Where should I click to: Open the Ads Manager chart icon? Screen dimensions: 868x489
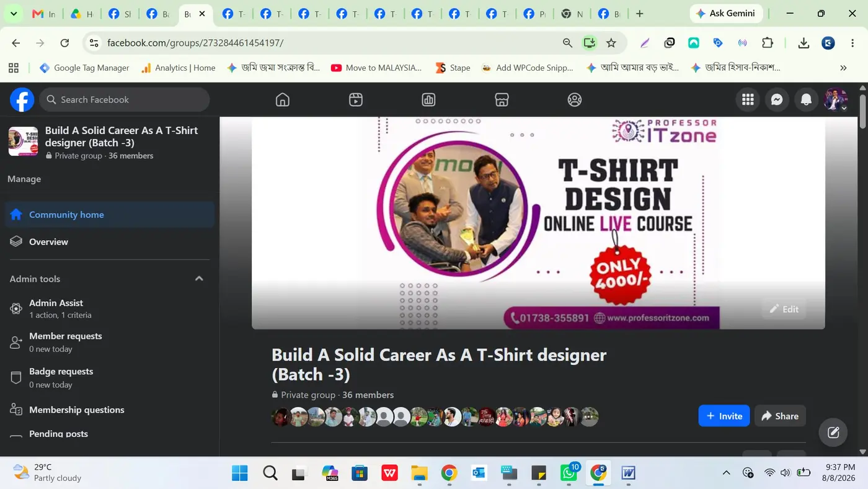pyautogui.click(x=428, y=100)
